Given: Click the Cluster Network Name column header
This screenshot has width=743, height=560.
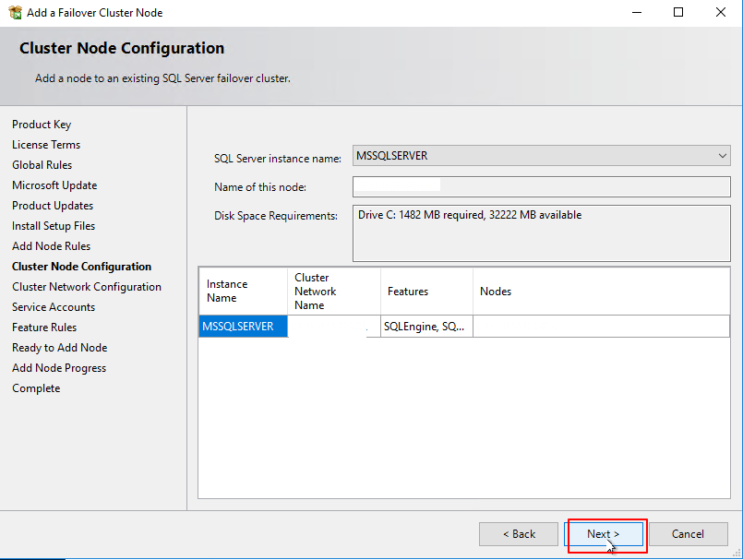Looking at the screenshot, I should tap(333, 291).
